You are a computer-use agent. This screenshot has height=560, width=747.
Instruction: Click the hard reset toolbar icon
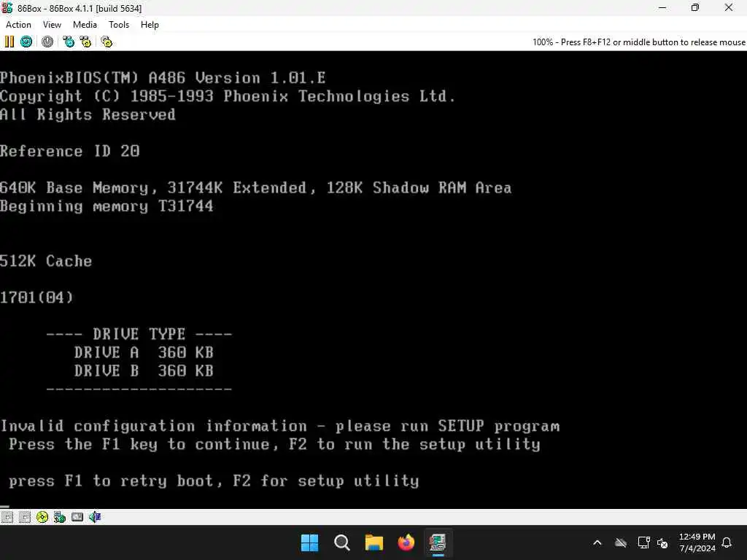click(x=26, y=42)
